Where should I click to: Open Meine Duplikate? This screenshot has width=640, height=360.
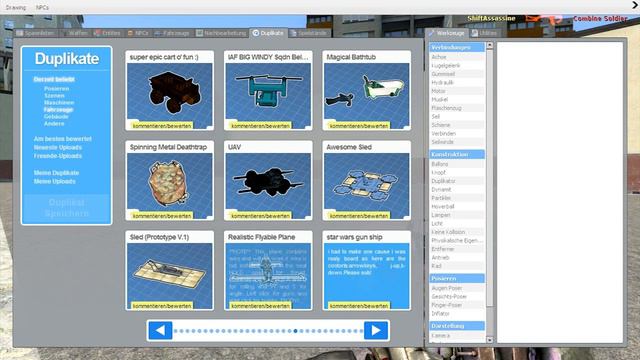pyautogui.click(x=56, y=173)
